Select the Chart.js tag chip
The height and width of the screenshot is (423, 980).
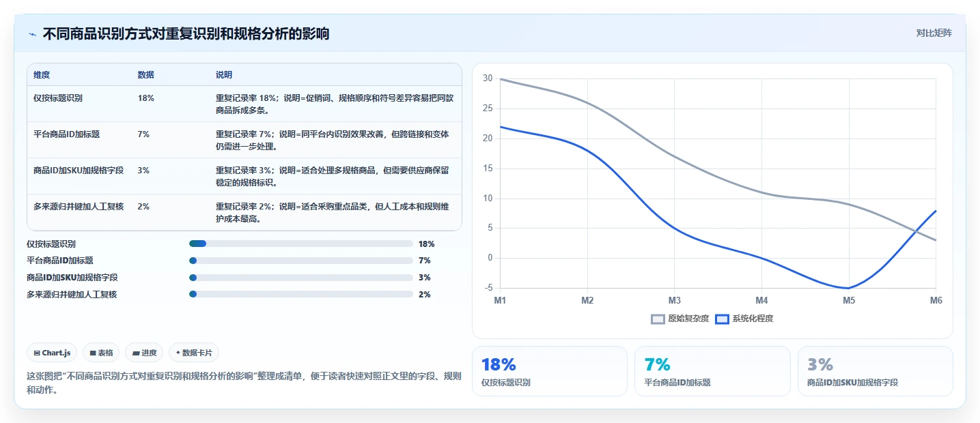(x=53, y=353)
